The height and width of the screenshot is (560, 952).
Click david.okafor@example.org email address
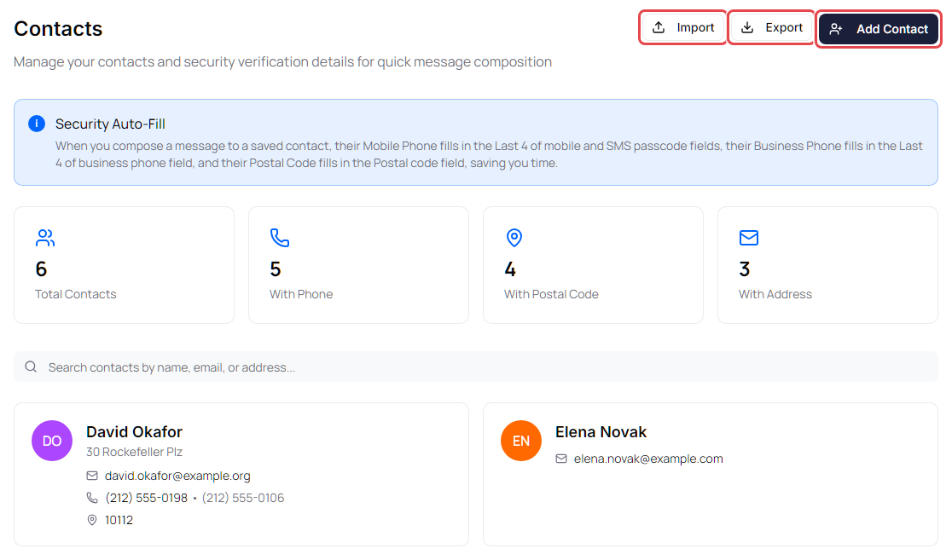[178, 476]
